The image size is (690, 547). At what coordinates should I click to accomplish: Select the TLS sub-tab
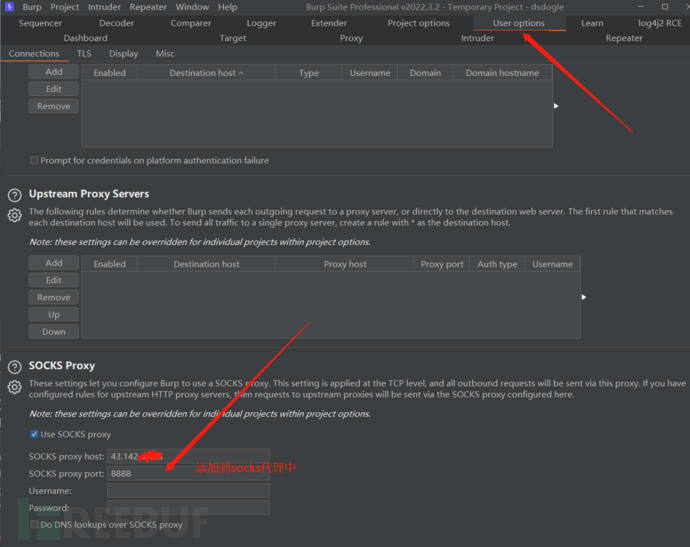pos(84,54)
